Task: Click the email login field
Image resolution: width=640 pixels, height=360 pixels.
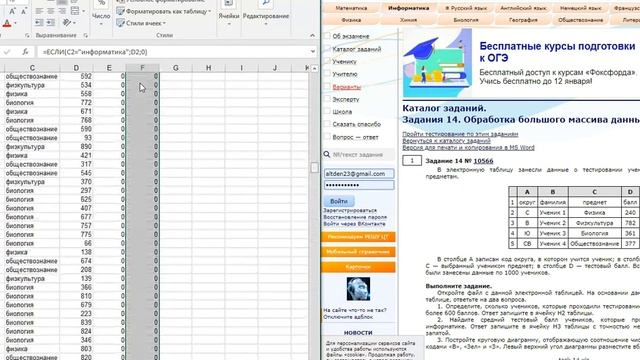Action: (359, 173)
